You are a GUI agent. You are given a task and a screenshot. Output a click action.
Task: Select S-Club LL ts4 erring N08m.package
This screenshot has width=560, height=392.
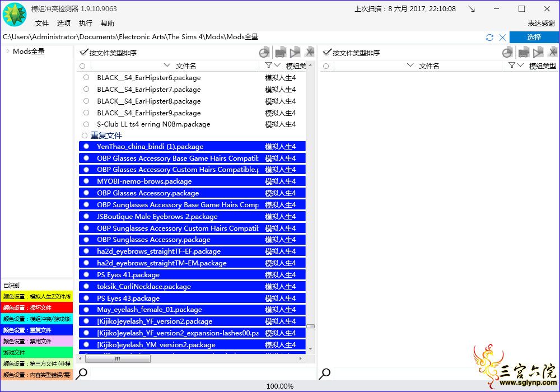[192, 124]
